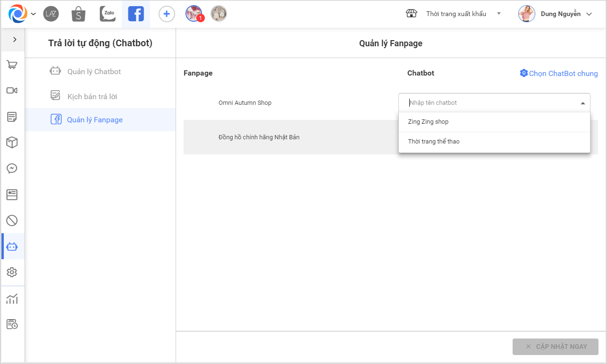Focus the Nhập tên chatbot input field
Image resolution: width=607 pixels, height=364 pixels.
pos(489,103)
